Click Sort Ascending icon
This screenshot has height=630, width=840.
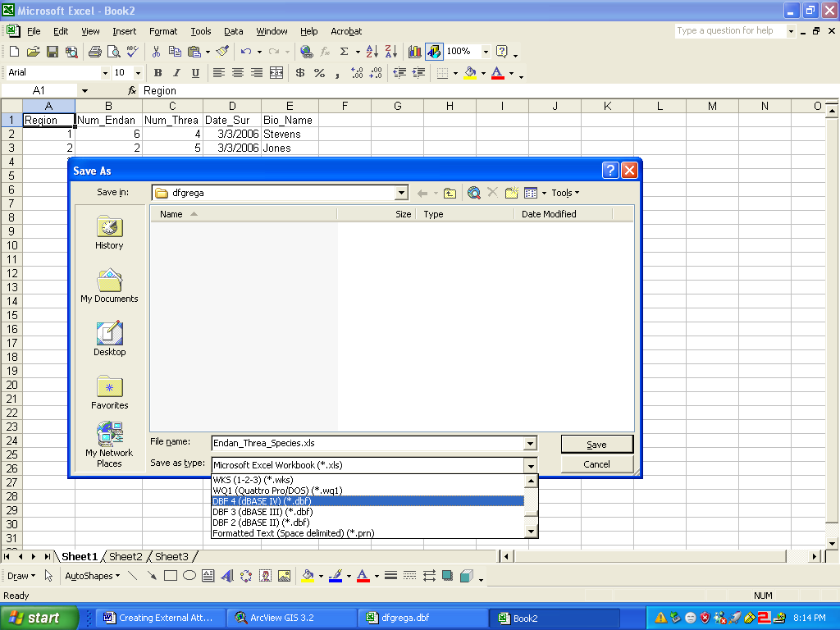372,52
